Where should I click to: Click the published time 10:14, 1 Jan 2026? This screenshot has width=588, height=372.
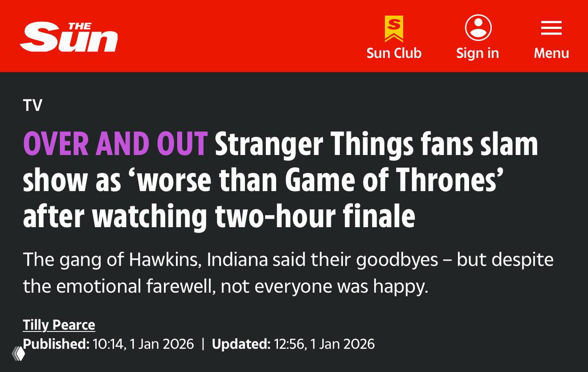point(143,344)
